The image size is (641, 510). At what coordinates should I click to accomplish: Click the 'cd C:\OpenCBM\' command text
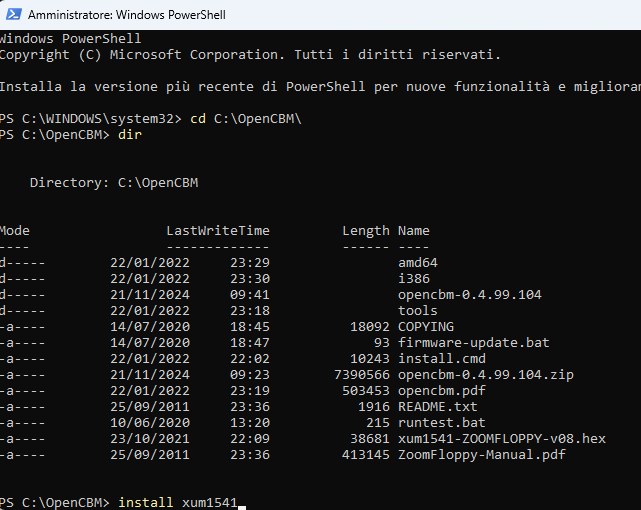[246, 119]
